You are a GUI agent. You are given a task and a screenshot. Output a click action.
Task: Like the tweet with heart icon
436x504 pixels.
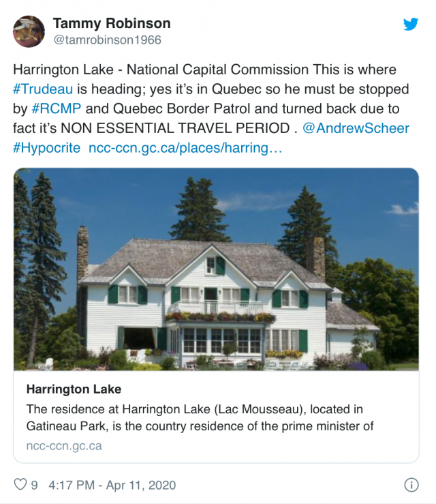click(20, 484)
